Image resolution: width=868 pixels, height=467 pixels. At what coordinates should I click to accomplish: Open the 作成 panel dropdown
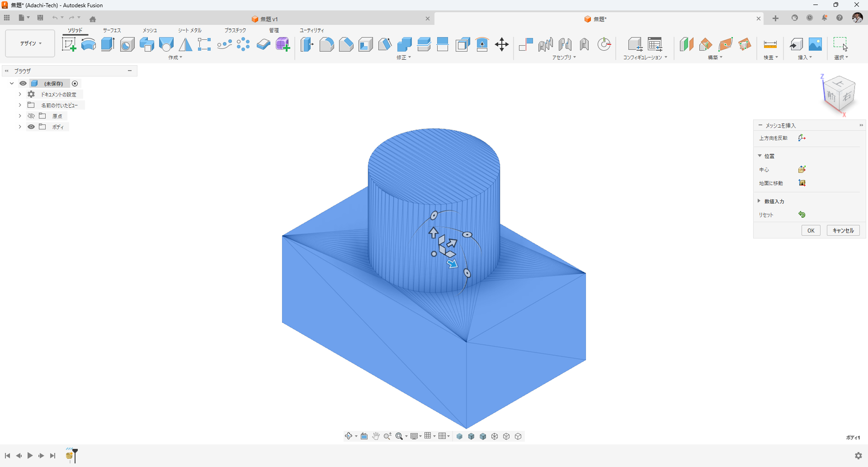pyautogui.click(x=175, y=57)
